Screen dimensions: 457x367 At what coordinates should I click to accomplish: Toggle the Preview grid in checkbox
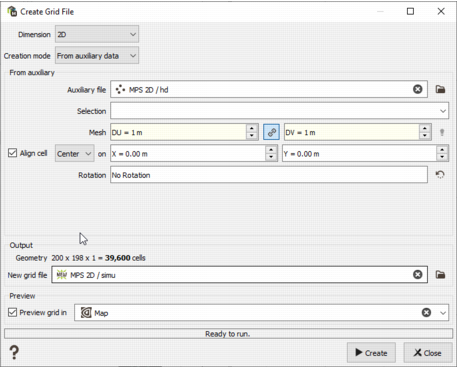12,312
